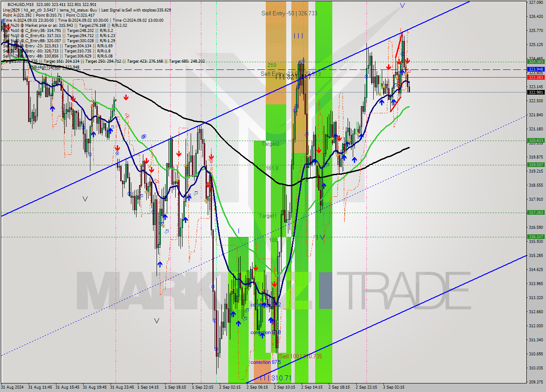546x392 pixels.
Task: Click the '31 Aug 23:45' time label
Action: (122, 388)
